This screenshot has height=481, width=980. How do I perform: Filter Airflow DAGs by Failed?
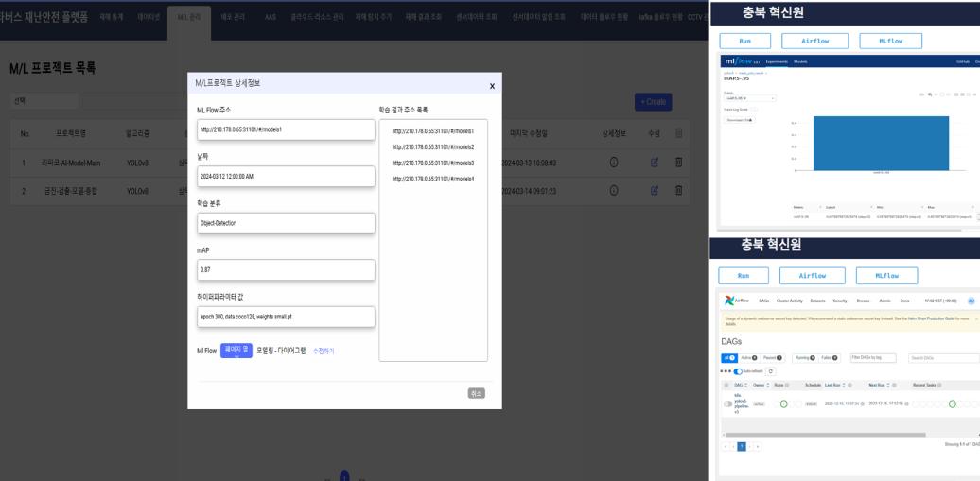[830, 358]
